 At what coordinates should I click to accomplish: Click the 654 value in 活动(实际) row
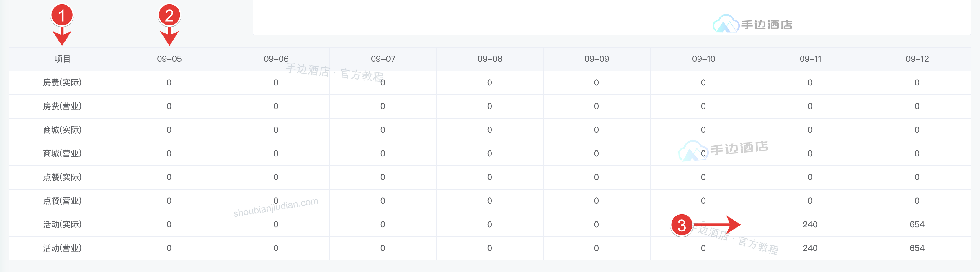tap(917, 224)
